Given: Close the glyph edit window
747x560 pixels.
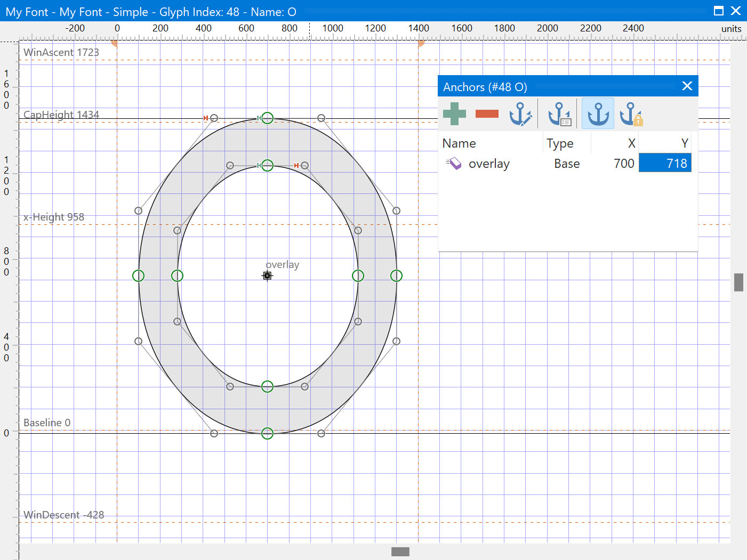Looking at the screenshot, I should tap(736, 11).
